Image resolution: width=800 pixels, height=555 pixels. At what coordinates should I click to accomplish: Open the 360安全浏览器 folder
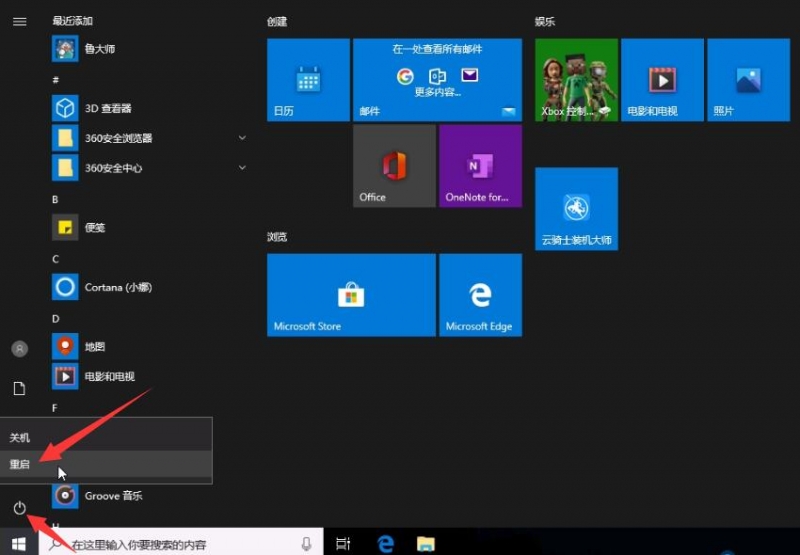pyautogui.click(x=148, y=138)
